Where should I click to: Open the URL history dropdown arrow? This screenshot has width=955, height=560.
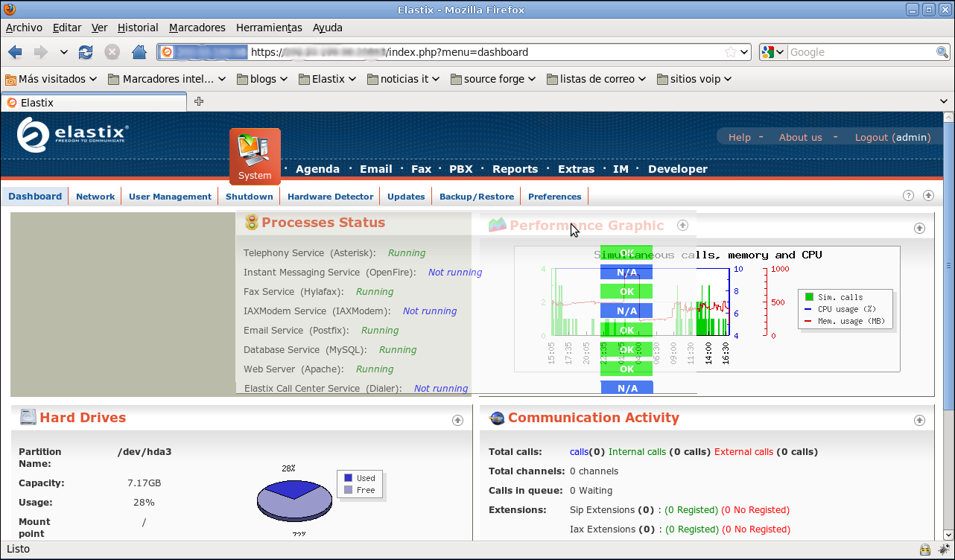(x=743, y=52)
